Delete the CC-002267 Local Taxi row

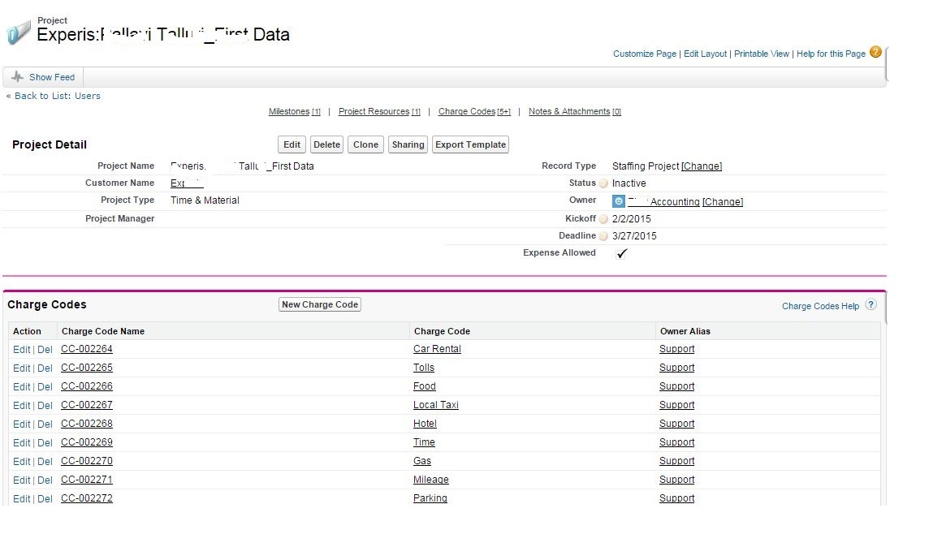[x=45, y=406]
